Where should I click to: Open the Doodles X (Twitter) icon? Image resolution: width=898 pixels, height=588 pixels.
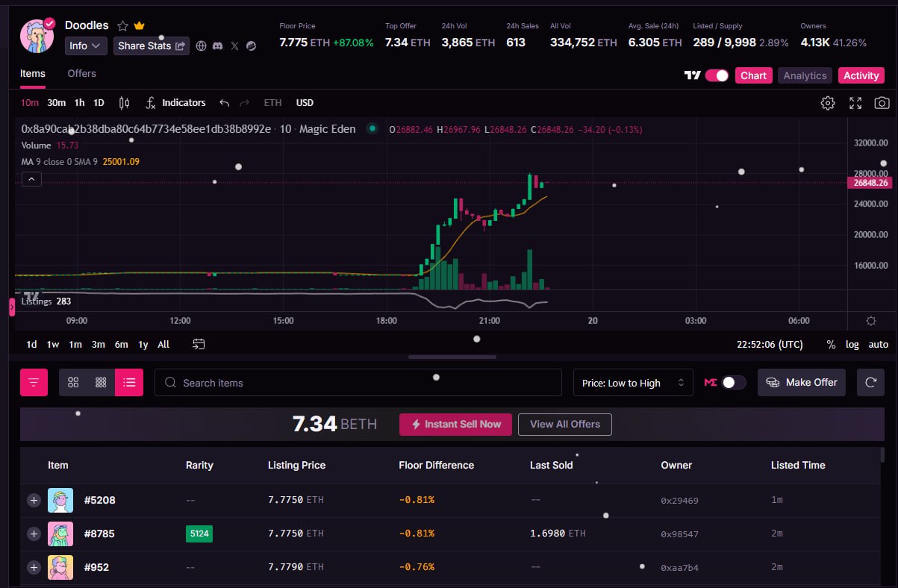coord(234,46)
